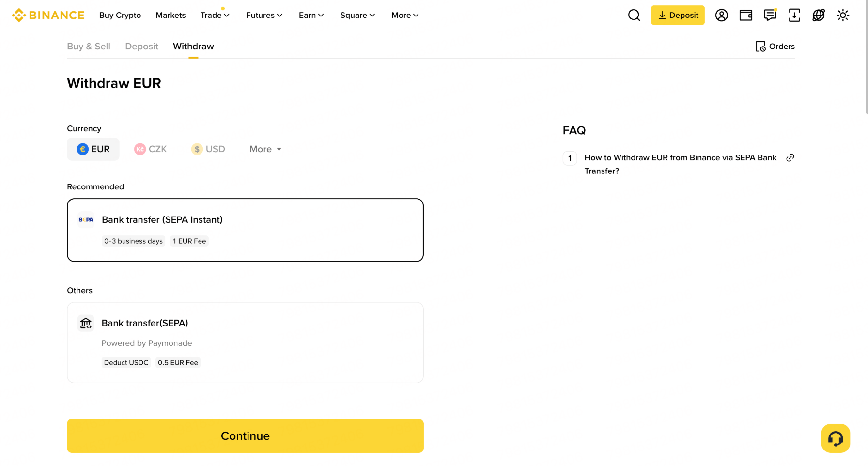Select Bank transfer (SEPA Instant) option
The height and width of the screenshot is (466, 868).
(x=245, y=230)
